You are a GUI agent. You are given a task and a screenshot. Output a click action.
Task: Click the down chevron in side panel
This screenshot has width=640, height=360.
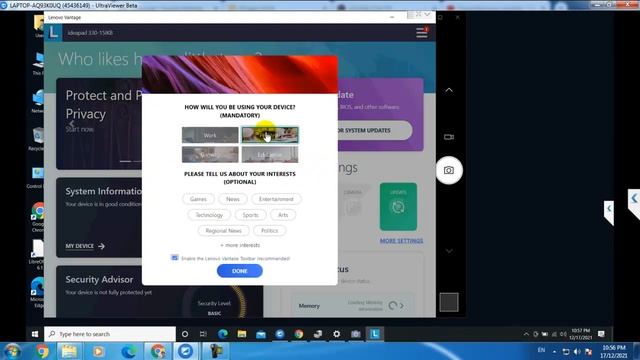(449, 251)
